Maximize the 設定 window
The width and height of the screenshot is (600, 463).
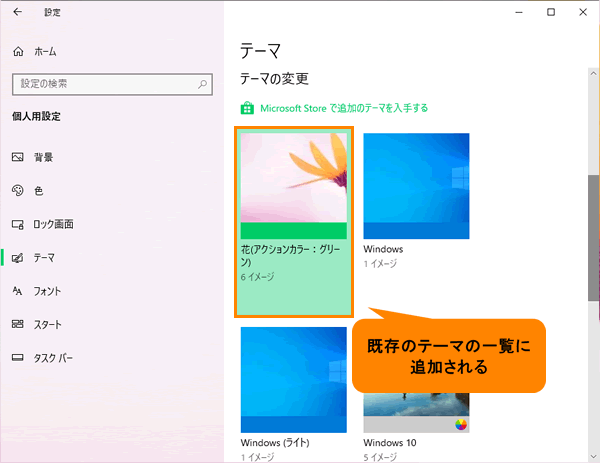[551, 12]
